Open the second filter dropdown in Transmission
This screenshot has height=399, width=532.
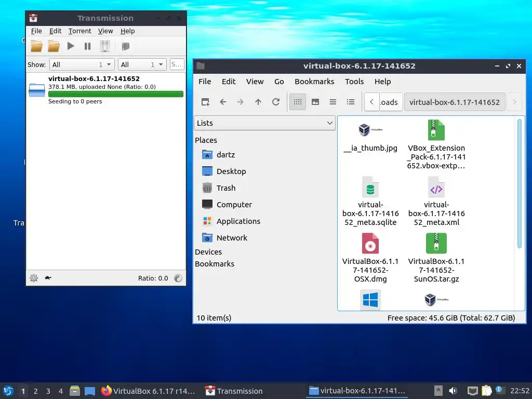(142, 64)
